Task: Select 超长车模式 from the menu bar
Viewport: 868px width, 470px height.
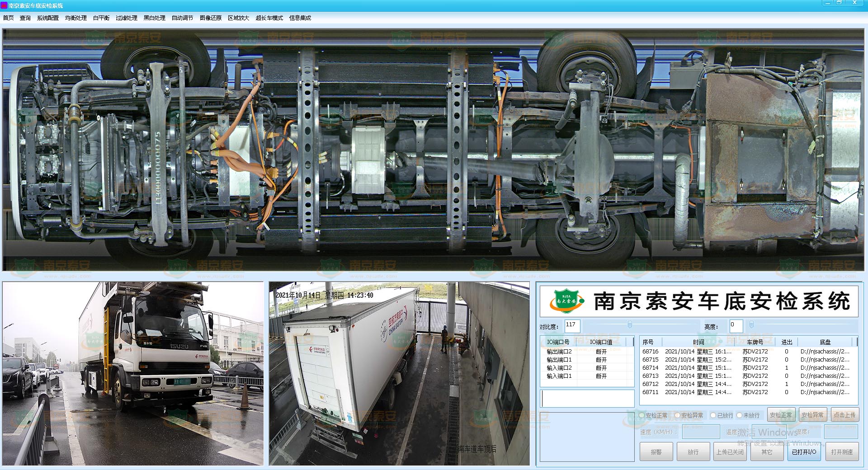Action: pyautogui.click(x=269, y=18)
